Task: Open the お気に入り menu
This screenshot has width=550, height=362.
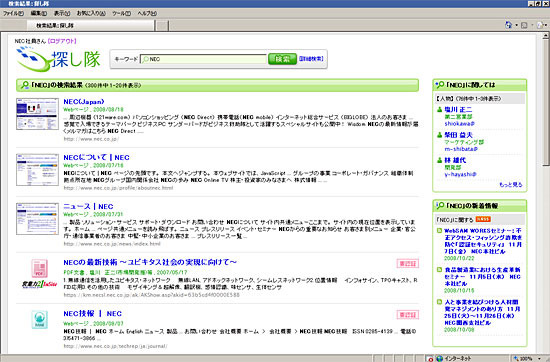Action: pyautogui.click(x=91, y=13)
